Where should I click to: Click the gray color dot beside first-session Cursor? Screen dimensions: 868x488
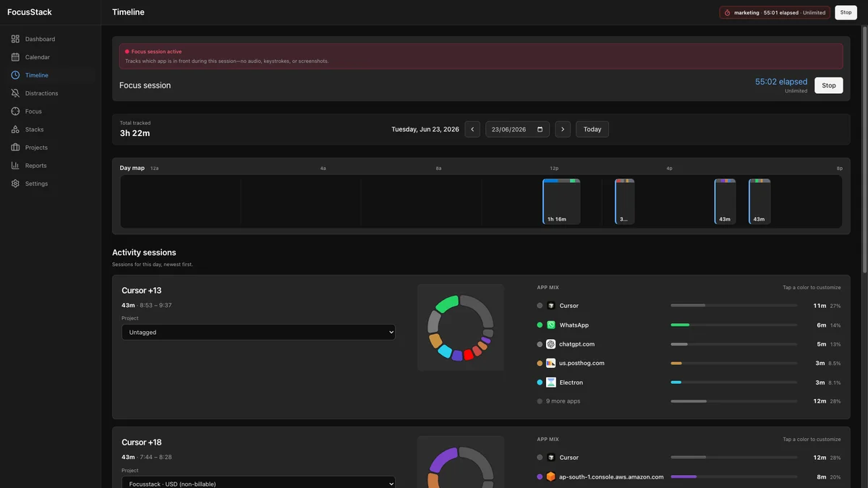[x=540, y=306]
